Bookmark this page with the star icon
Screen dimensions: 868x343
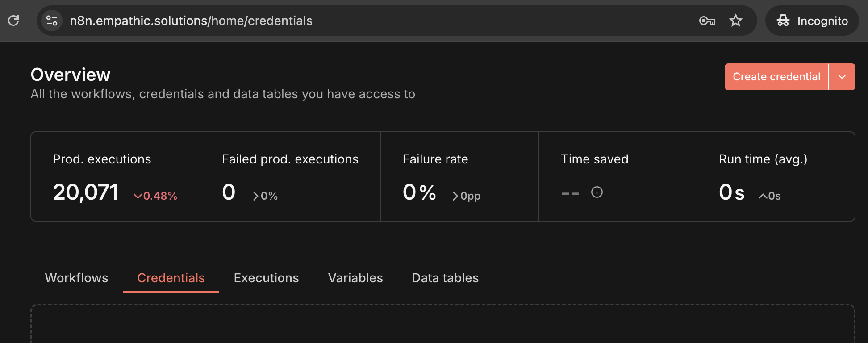pos(735,21)
